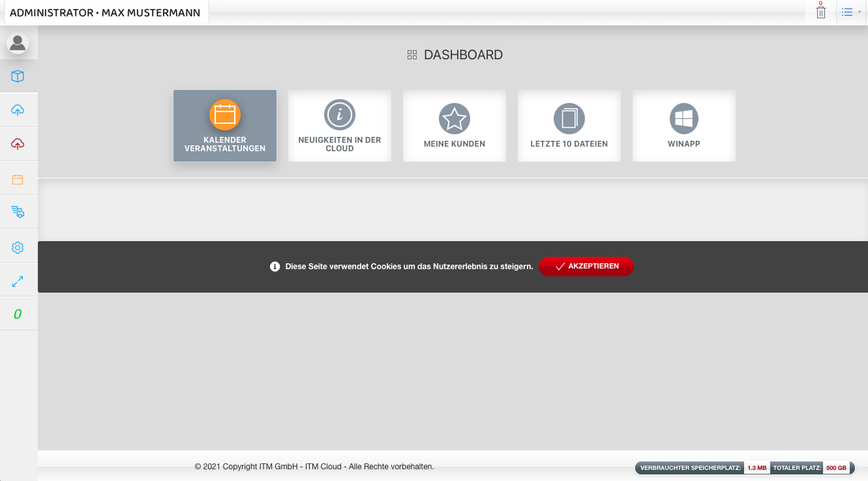868x481 pixels.
Task: Click the Administrator Max Mustermann header label
Action: click(x=105, y=12)
